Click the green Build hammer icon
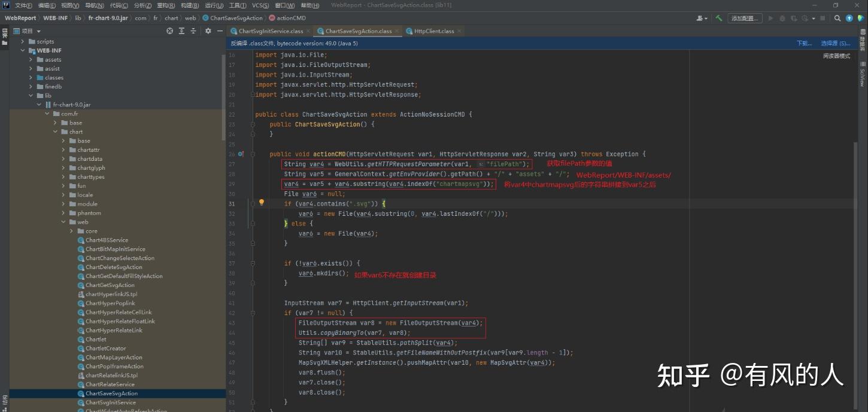The height and width of the screenshot is (412, 868). (x=719, y=18)
